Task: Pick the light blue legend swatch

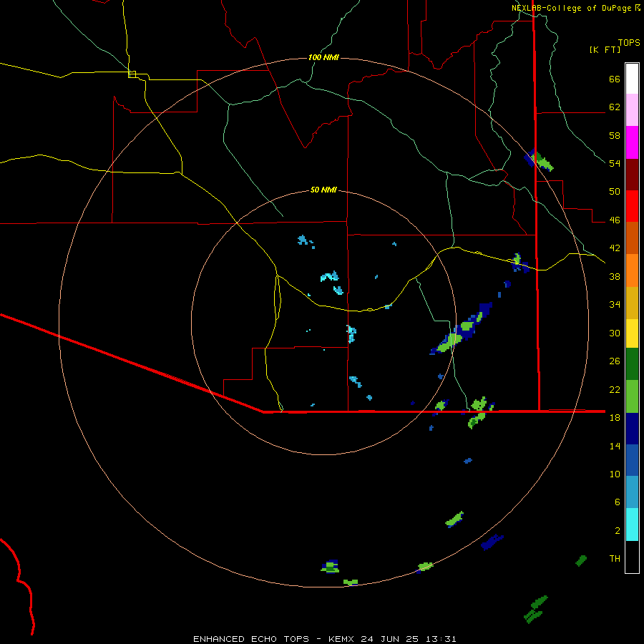Action: (632, 492)
